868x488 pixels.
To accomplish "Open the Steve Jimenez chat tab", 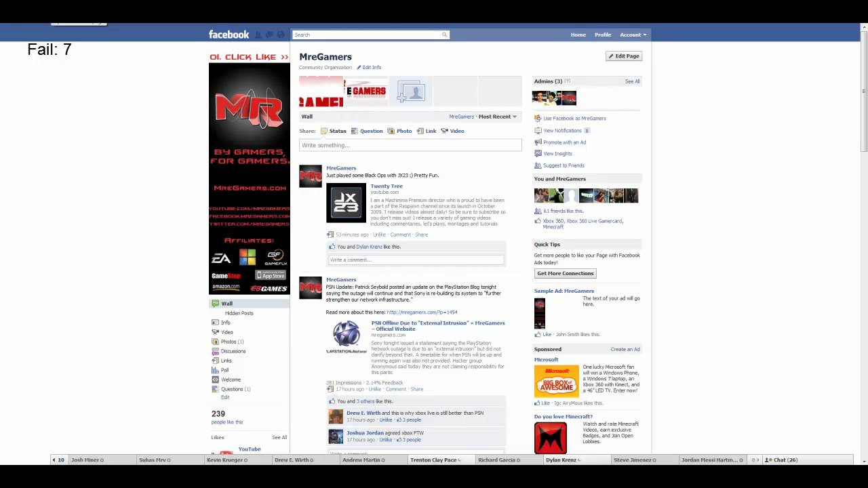I will [x=644, y=460].
